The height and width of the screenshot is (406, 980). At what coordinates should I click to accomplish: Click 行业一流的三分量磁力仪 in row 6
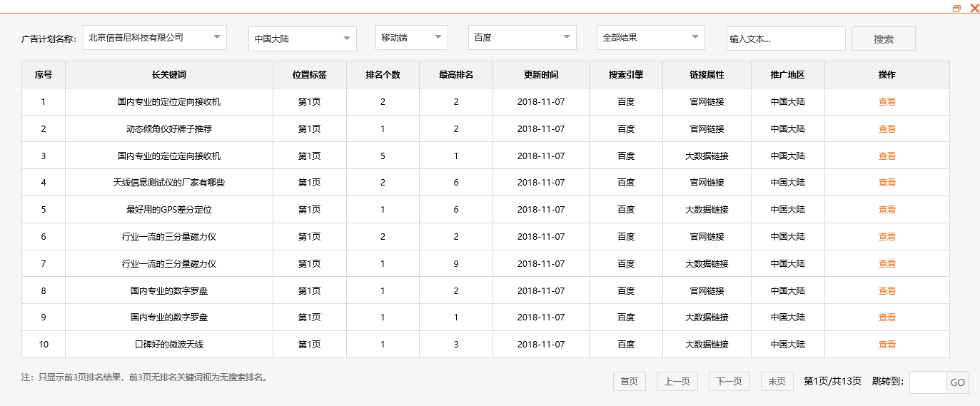click(169, 237)
